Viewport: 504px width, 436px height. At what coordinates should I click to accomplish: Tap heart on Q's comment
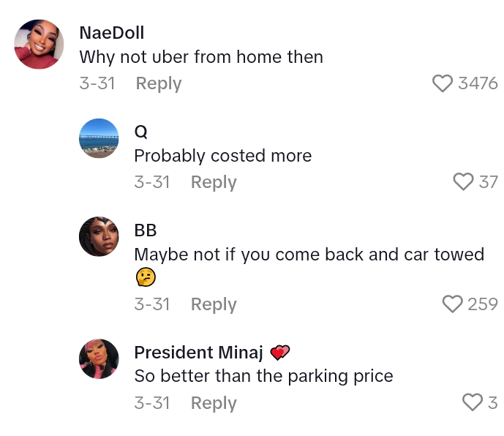(463, 182)
